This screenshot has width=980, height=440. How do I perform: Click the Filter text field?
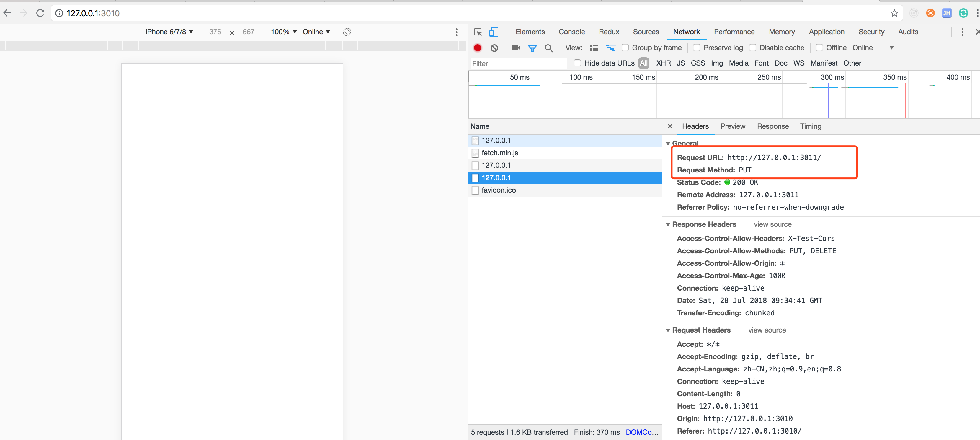517,63
